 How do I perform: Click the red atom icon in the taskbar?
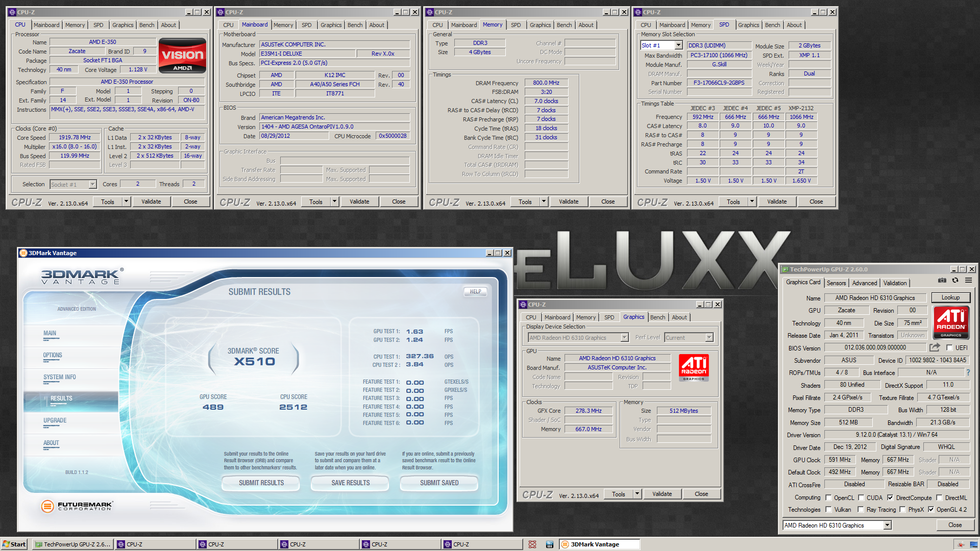click(532, 544)
